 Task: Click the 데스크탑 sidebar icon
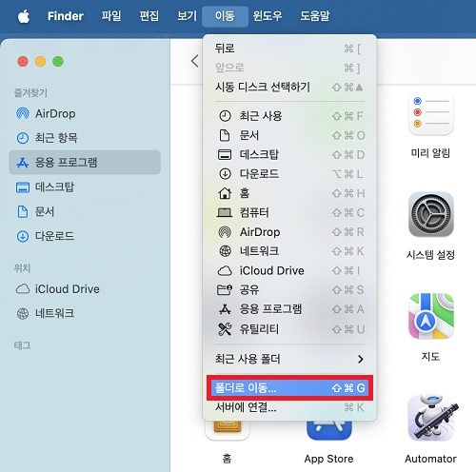pos(23,187)
